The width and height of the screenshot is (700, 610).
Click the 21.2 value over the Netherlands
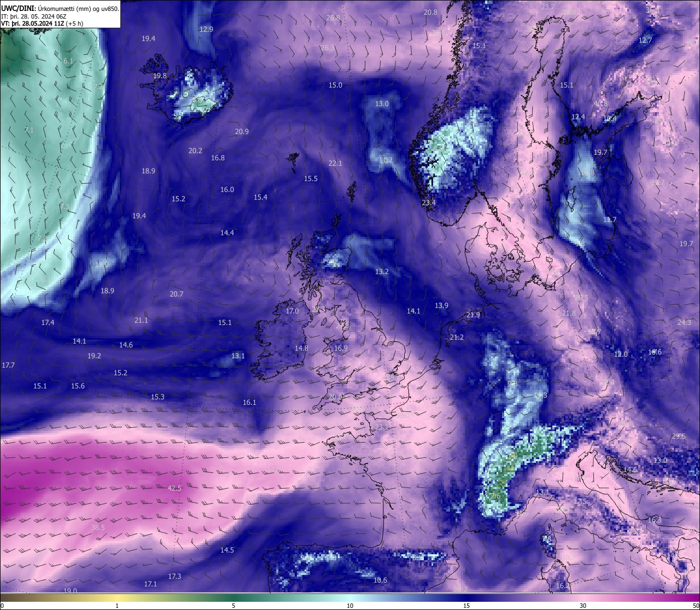[457, 337]
